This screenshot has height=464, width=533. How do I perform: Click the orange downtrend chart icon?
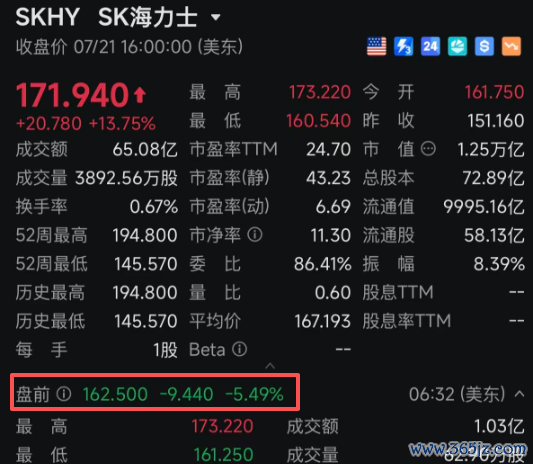click(511, 46)
